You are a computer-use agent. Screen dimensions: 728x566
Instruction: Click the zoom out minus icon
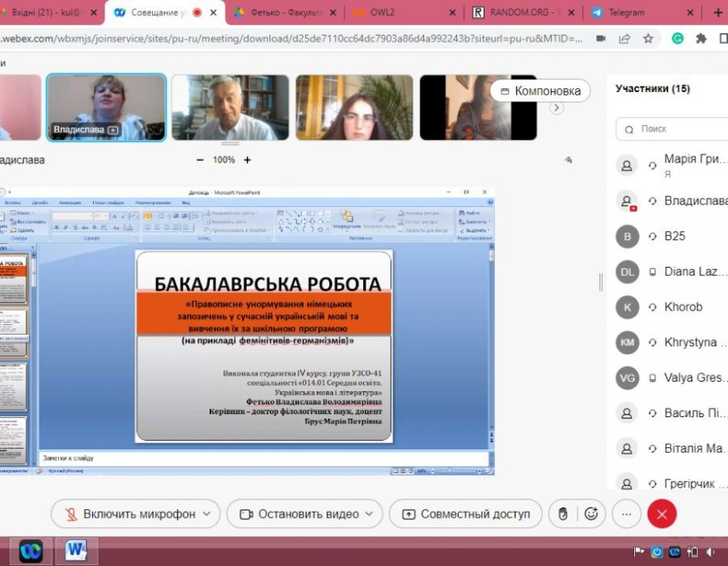[200, 160]
